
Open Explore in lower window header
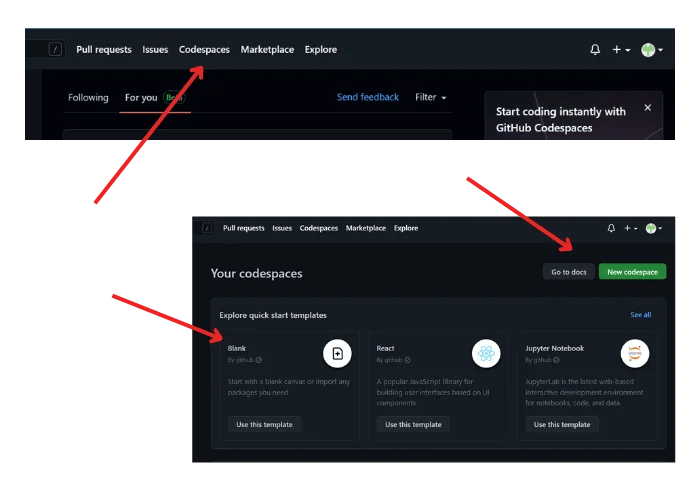pos(406,228)
